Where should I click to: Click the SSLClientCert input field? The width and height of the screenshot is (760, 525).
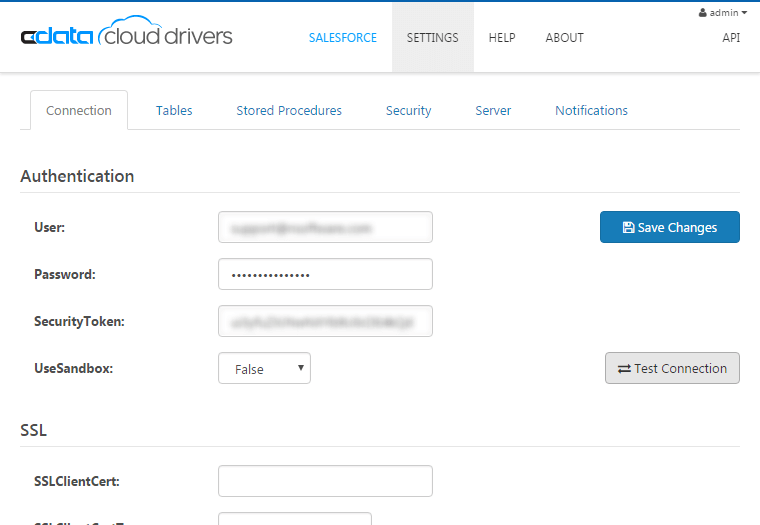[325, 481]
